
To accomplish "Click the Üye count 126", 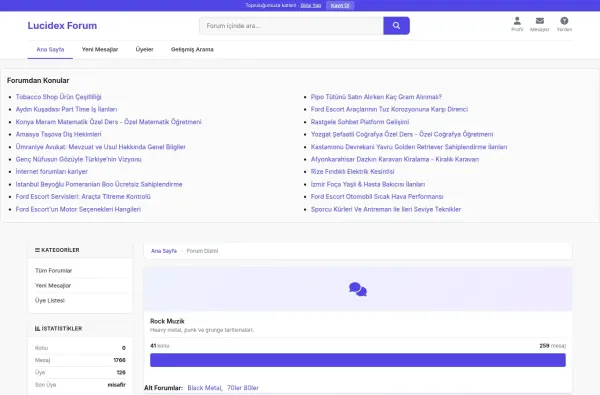I will point(121,372).
